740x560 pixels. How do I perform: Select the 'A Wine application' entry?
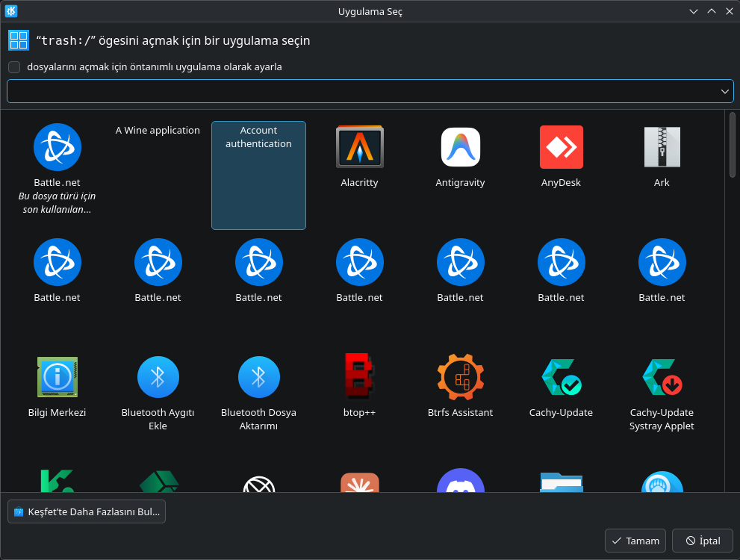point(158,130)
